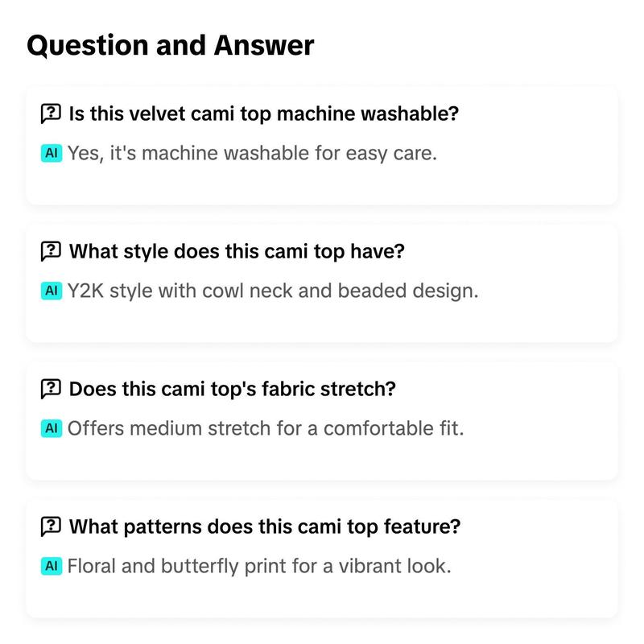Screen dimensions: 644x644
Task: Click empty space at bottom of patterns card
Action: [x=321, y=597]
